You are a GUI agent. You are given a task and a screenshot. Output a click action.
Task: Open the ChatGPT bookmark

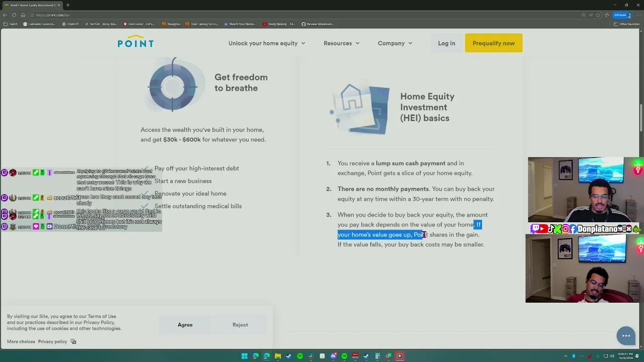(x=70, y=24)
